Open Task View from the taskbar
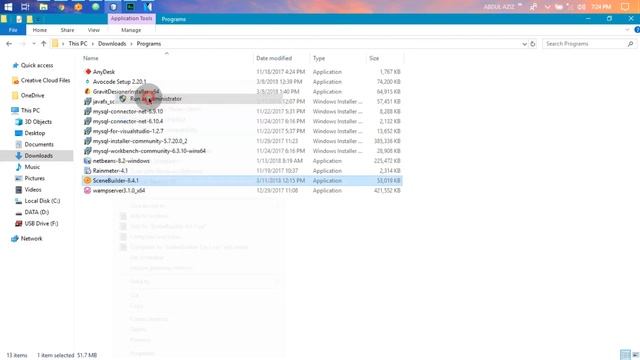 click(x=25, y=7)
